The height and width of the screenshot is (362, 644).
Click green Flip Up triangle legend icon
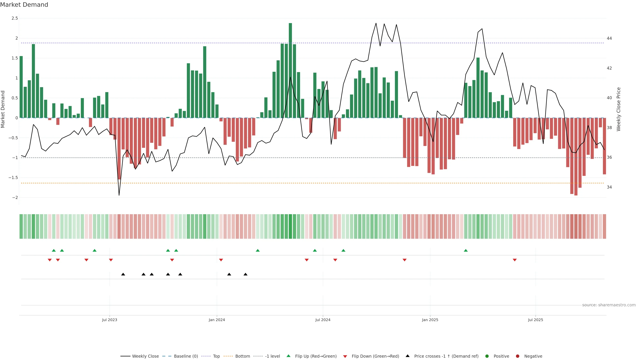(288, 356)
